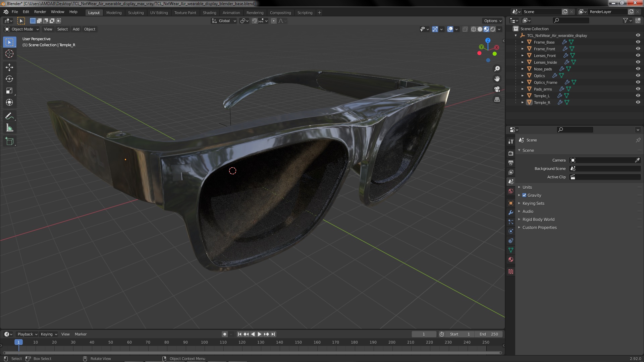Select the Scale tool

pyautogui.click(x=9, y=91)
